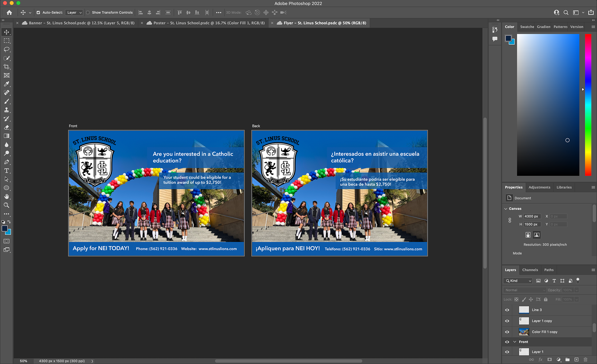Click the foreground color swatch in toolbar
597x364 pixels.
[5, 228]
